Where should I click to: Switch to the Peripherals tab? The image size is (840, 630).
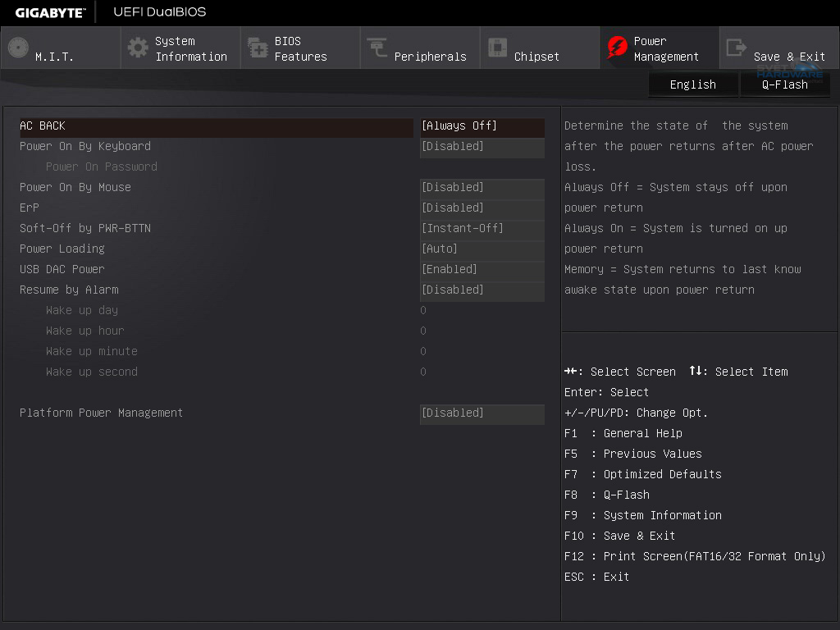point(430,57)
